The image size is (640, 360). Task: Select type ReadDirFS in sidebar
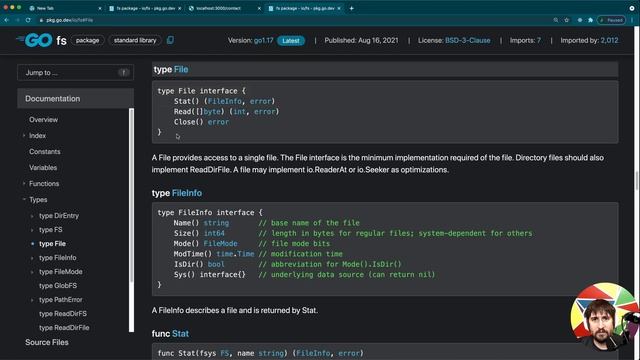point(62,313)
